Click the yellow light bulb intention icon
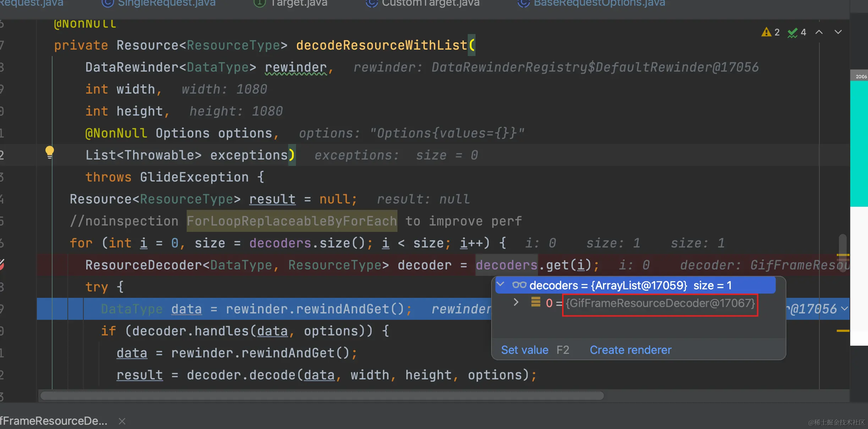The image size is (868, 429). [x=50, y=152]
